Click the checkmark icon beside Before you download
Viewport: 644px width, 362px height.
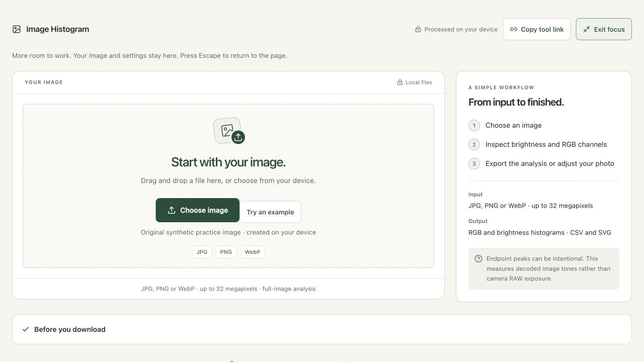click(x=26, y=329)
